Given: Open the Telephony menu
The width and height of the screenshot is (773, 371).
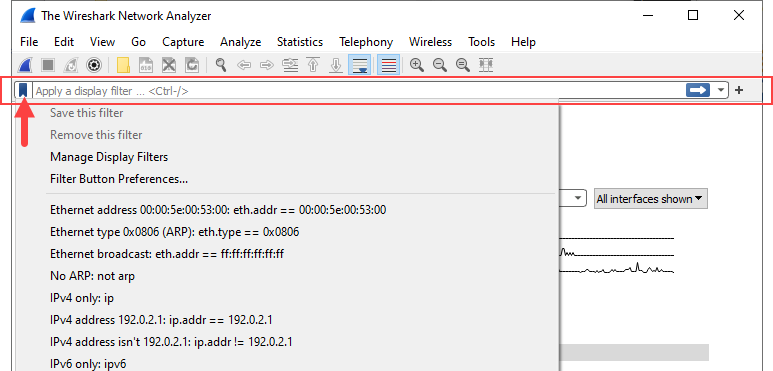Looking at the screenshot, I should coord(366,42).
